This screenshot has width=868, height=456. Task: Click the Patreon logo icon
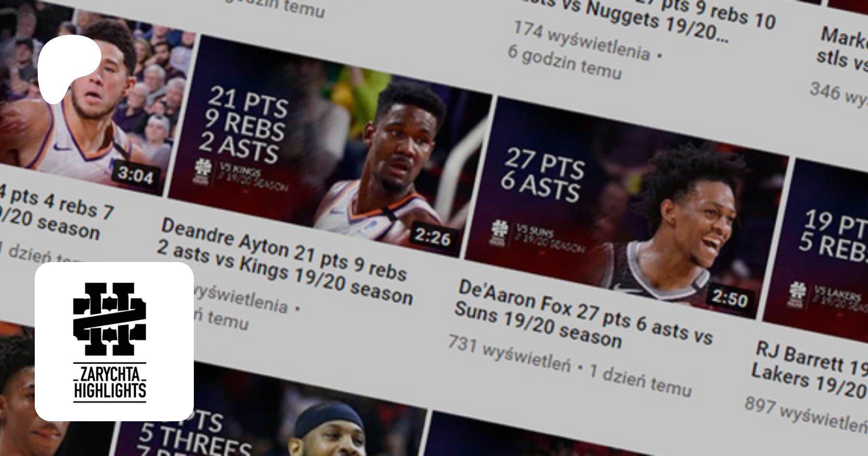click(x=69, y=68)
